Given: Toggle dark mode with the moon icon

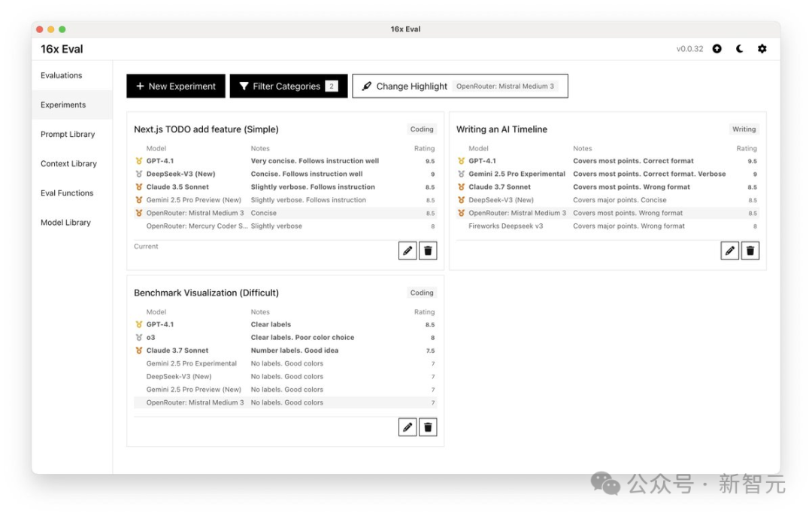Looking at the screenshot, I should [x=740, y=49].
